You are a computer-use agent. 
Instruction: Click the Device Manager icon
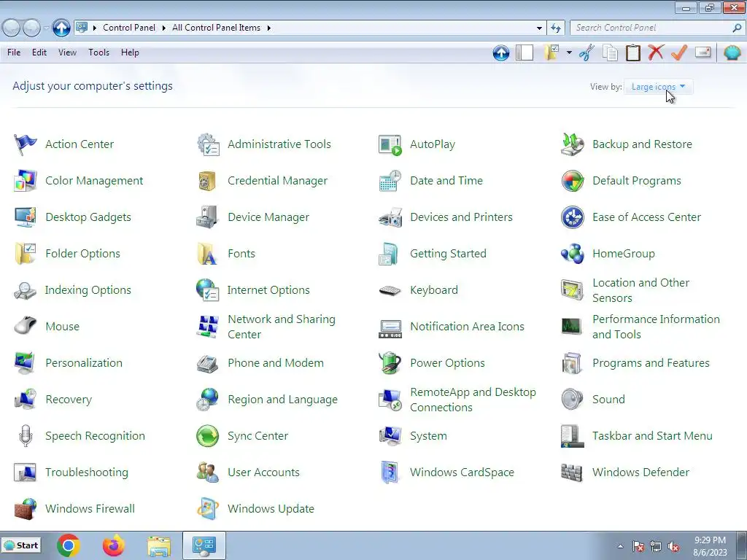pos(207,217)
